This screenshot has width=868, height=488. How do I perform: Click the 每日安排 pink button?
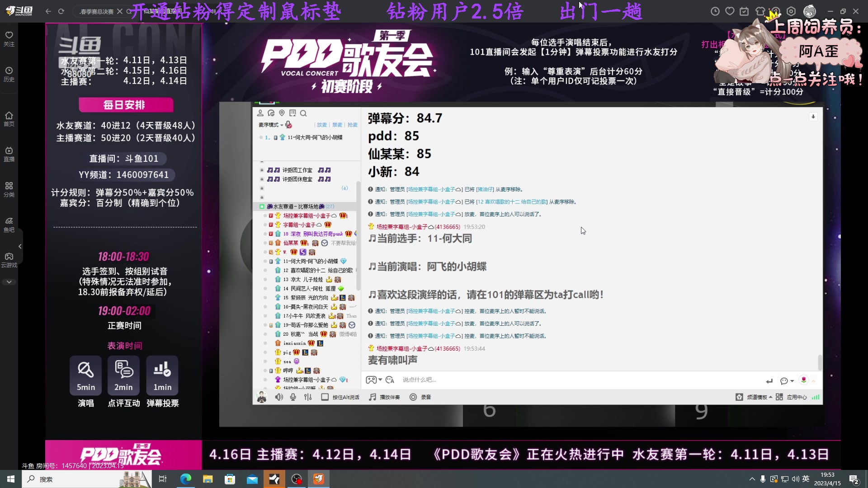[x=126, y=105]
